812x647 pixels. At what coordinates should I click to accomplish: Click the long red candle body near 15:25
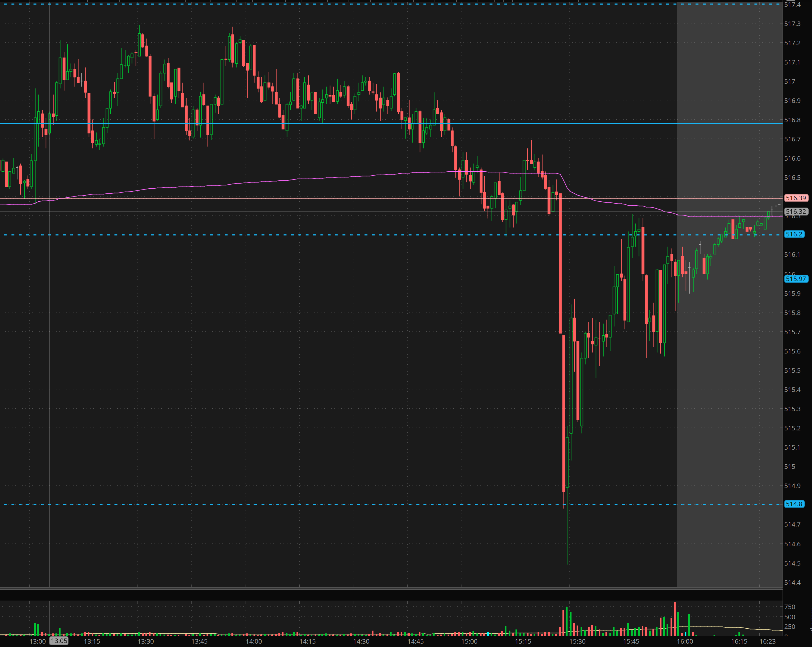click(560, 264)
